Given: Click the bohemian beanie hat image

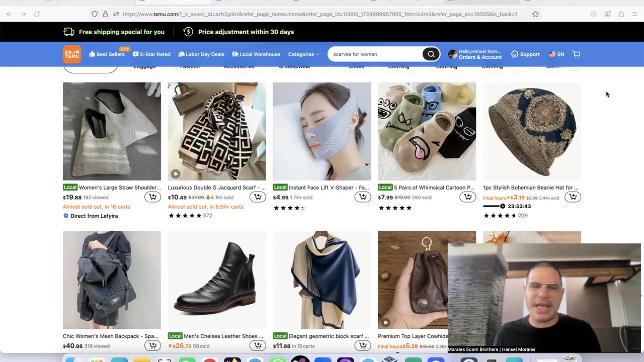Looking at the screenshot, I should [x=532, y=131].
